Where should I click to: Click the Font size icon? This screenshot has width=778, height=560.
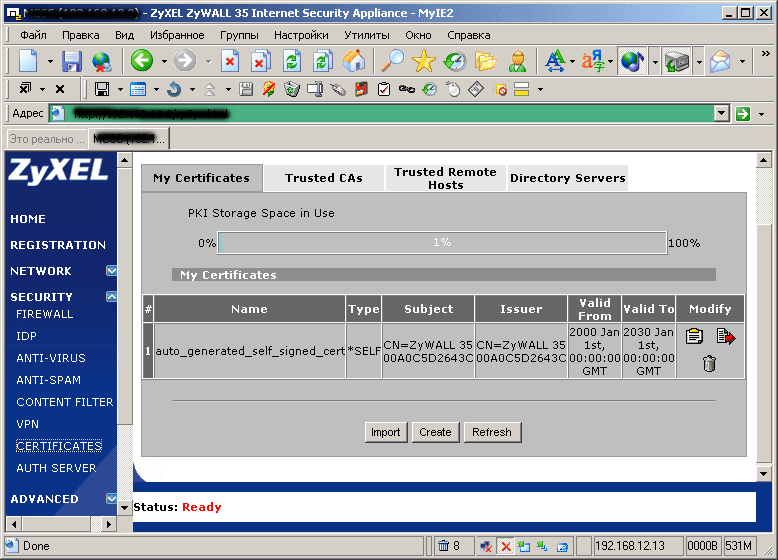pos(555,61)
